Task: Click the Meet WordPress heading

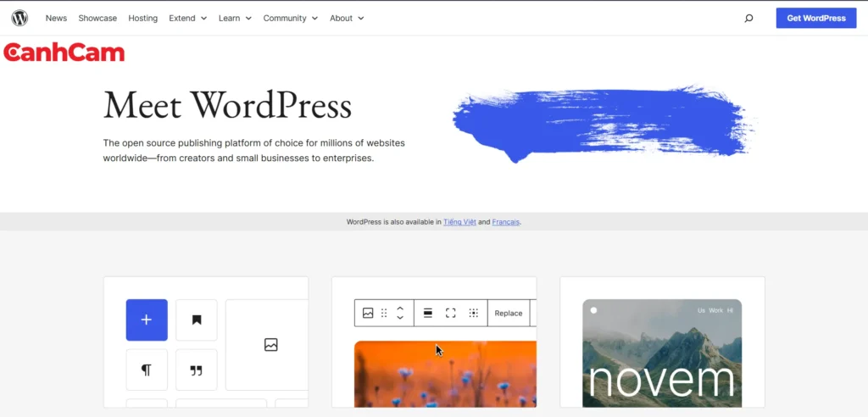Action: (x=227, y=105)
